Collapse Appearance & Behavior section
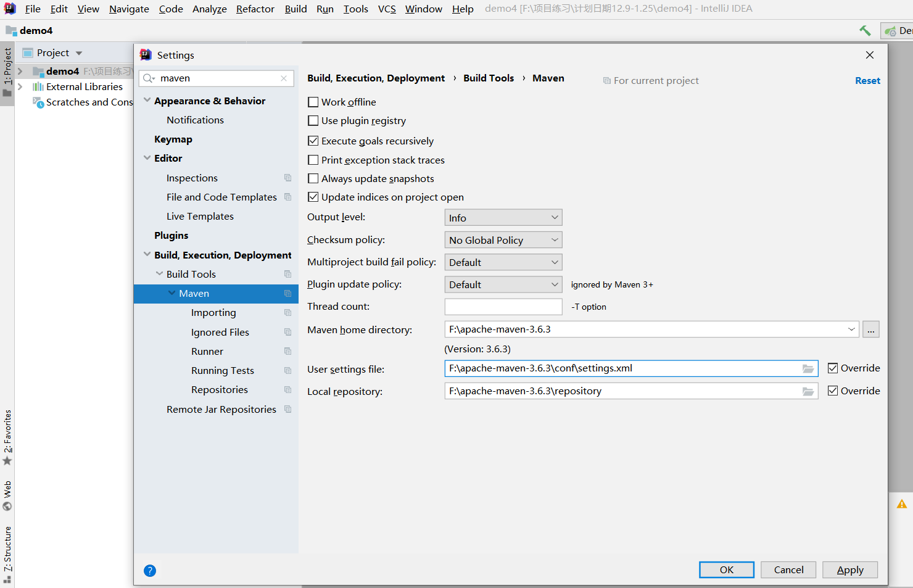 (x=147, y=100)
